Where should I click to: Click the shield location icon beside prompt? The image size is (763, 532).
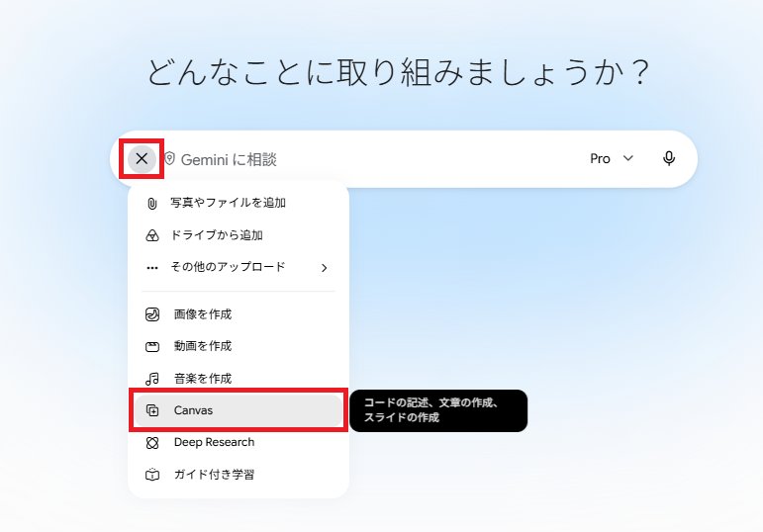169,158
